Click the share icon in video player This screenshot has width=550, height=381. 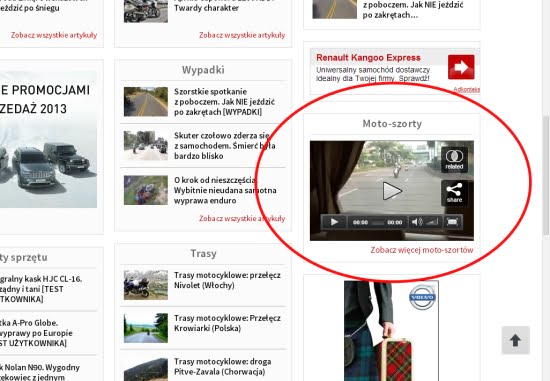point(454,193)
